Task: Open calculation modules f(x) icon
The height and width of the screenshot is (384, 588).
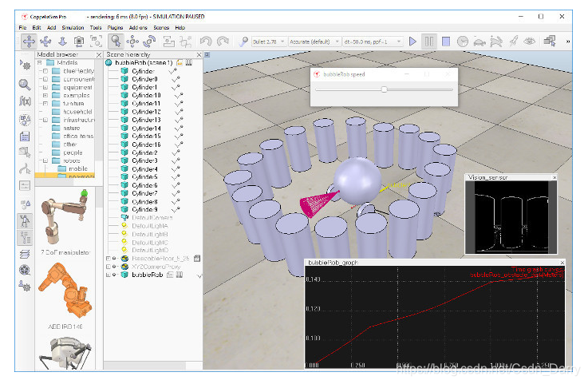Action: click(25, 101)
